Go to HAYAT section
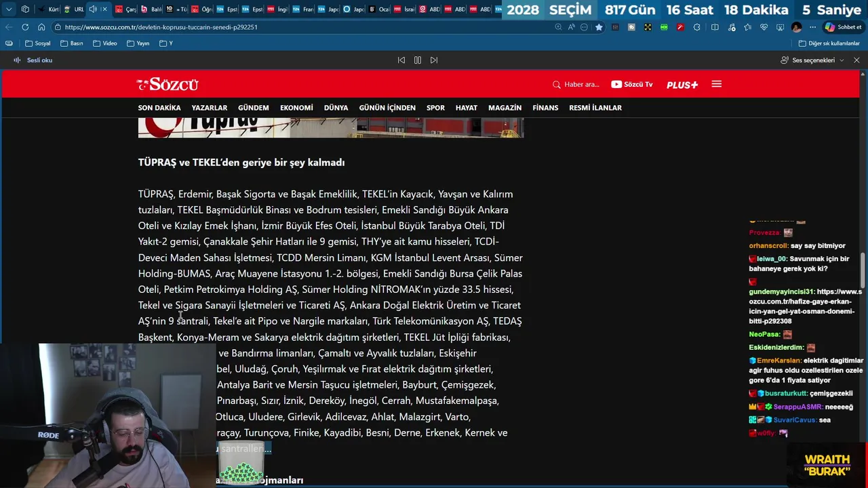Image resolution: width=868 pixels, height=488 pixels. (467, 108)
